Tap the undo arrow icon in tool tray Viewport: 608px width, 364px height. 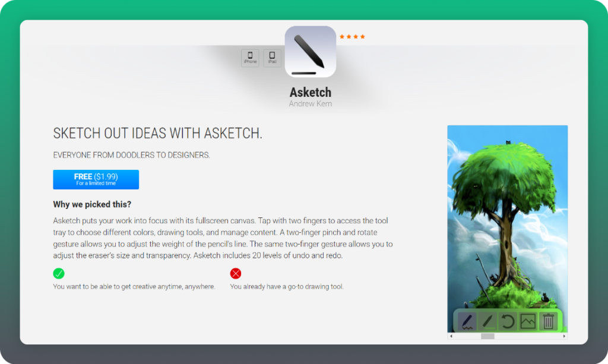pos(508,321)
